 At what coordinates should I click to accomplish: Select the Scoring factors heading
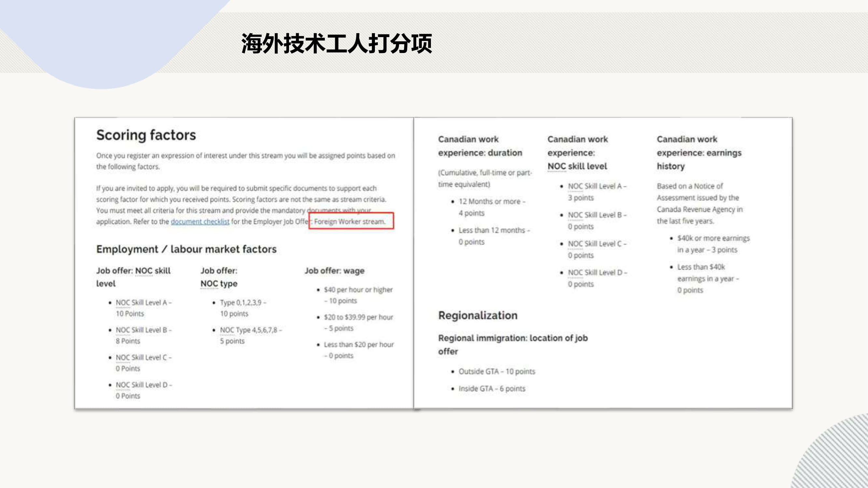pos(146,135)
